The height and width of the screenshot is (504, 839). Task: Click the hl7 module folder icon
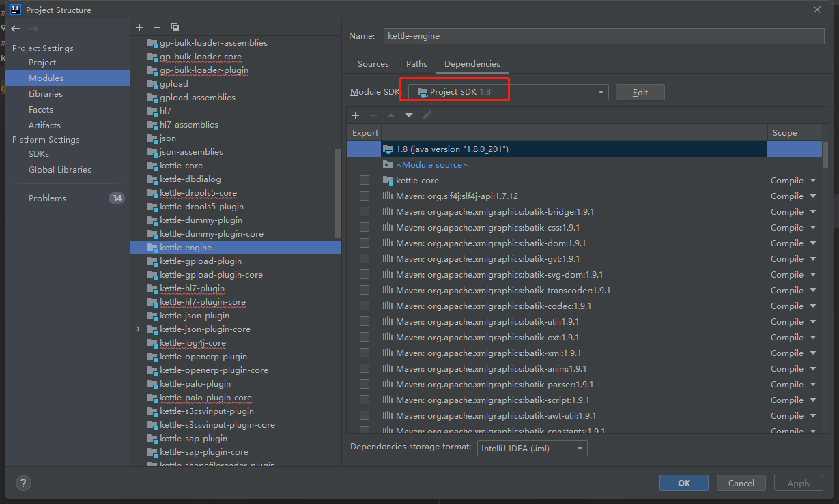coord(152,111)
